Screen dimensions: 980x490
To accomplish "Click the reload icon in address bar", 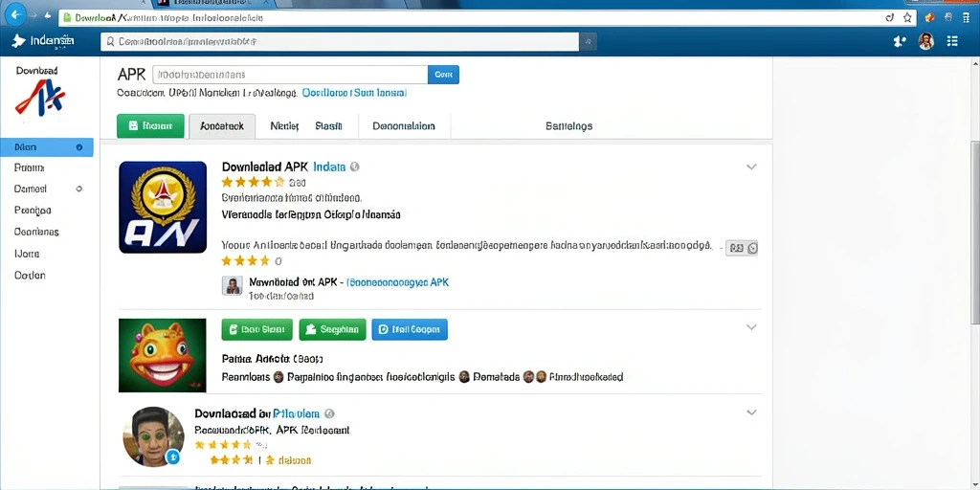I will click(889, 17).
